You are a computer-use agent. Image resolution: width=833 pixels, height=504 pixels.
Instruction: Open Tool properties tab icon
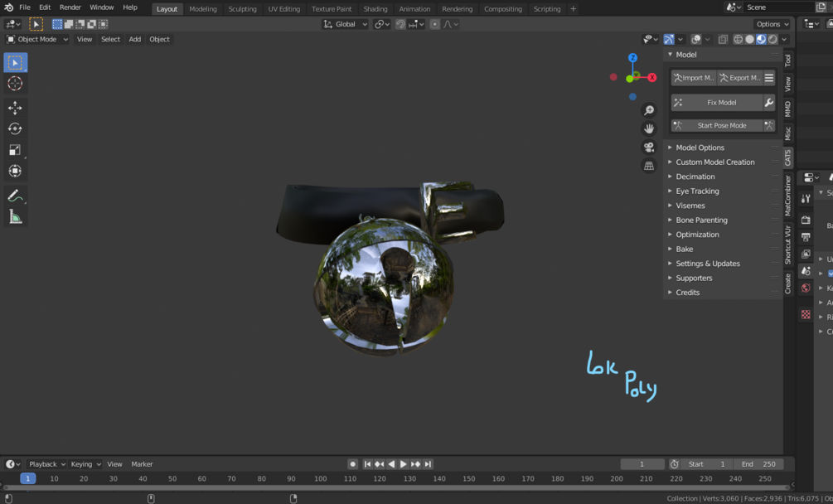click(x=806, y=199)
